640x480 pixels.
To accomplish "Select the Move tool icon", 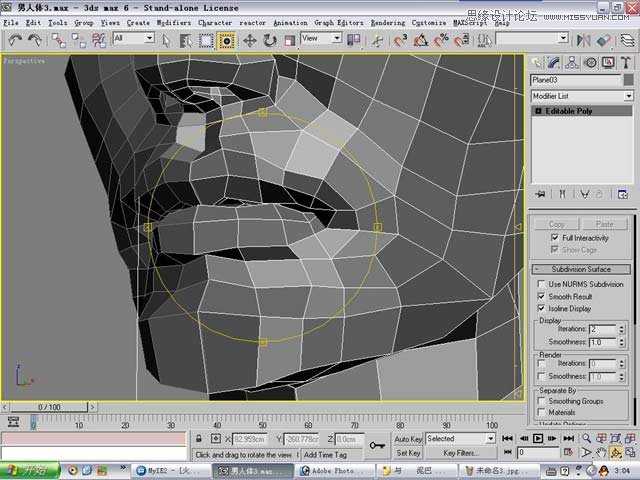I will (249, 40).
